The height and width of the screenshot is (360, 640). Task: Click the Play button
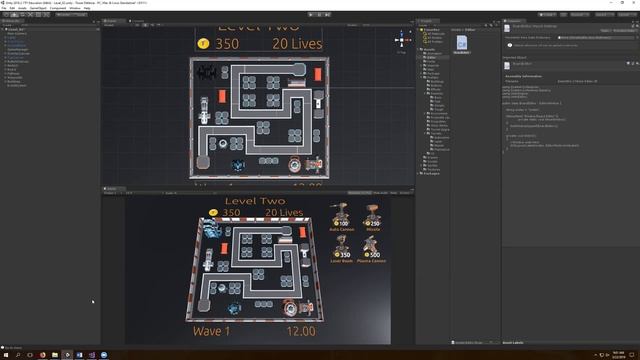pos(311,15)
